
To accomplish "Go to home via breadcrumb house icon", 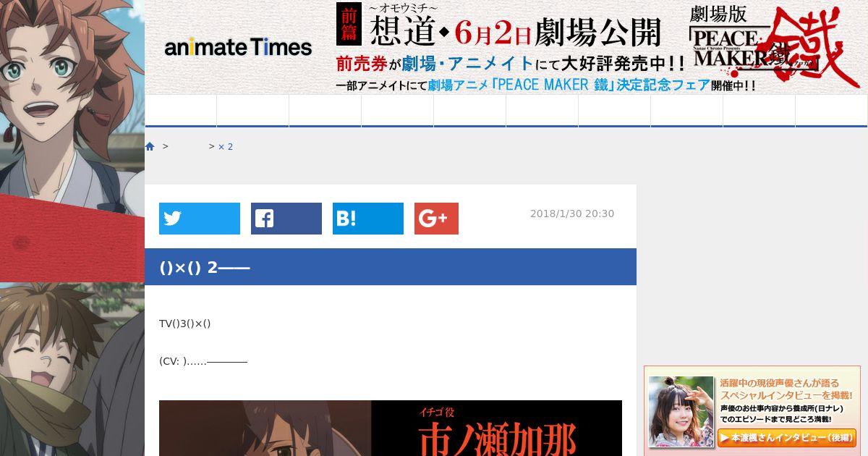I will [150, 146].
